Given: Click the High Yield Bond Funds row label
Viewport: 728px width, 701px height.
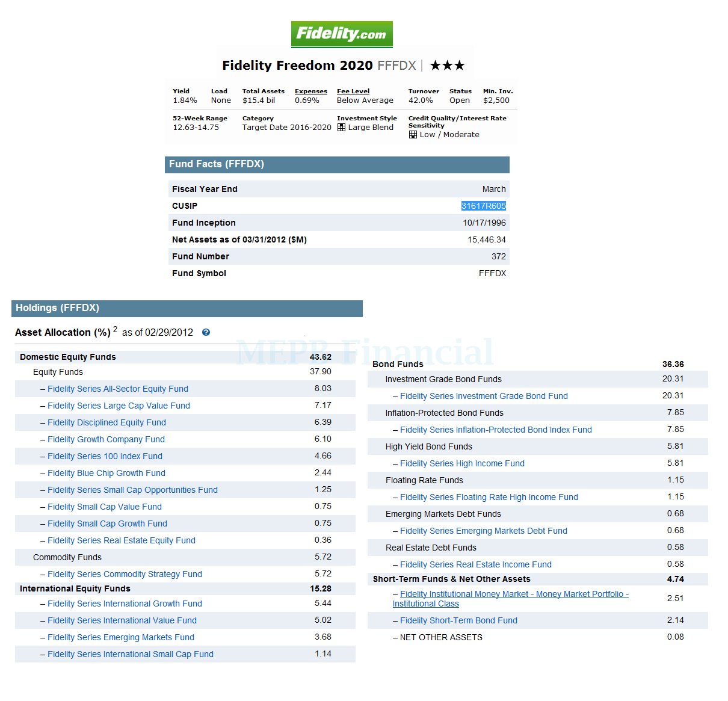Looking at the screenshot, I should 429,446.
